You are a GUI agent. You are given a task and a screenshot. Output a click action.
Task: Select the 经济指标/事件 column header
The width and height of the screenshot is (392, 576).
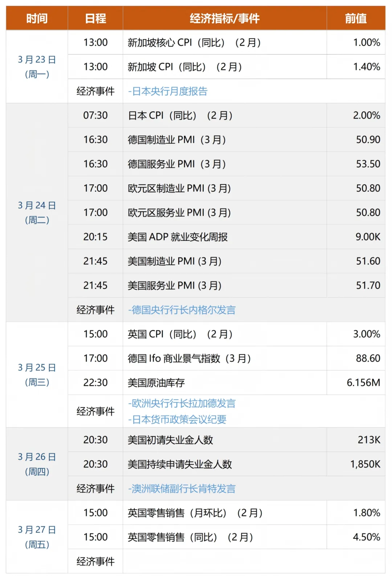225,18
